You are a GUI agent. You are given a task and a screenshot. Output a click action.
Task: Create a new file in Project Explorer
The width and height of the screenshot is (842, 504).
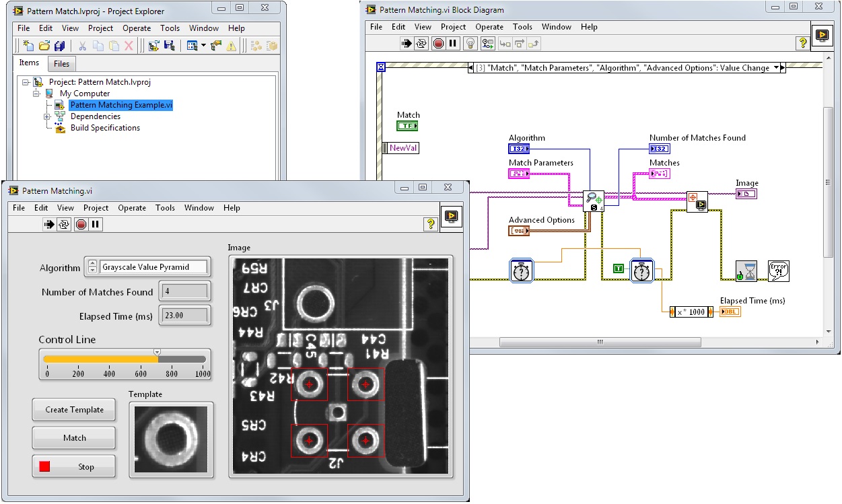[x=28, y=46]
